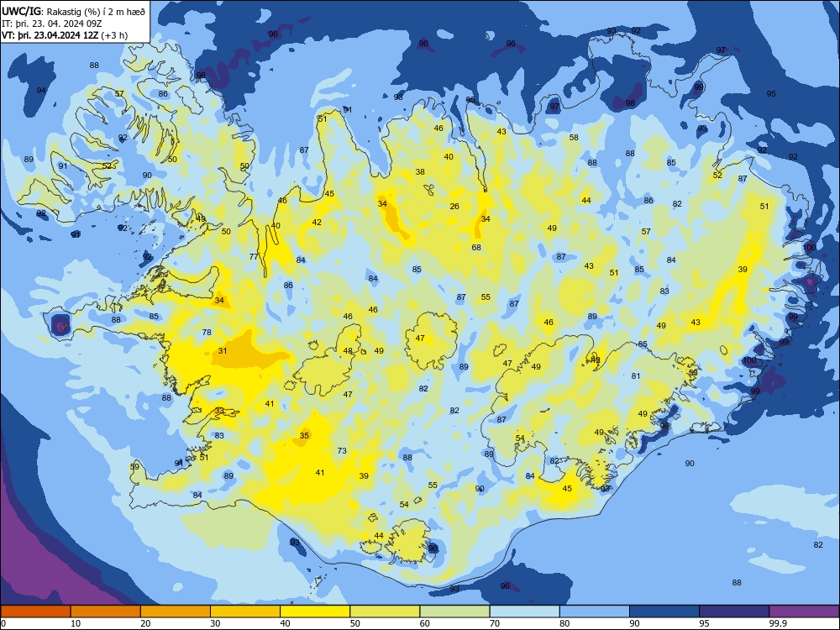Image resolution: width=840 pixels, height=630 pixels.
Task: Select the 10–20 orange legend color band
Action: point(106,612)
